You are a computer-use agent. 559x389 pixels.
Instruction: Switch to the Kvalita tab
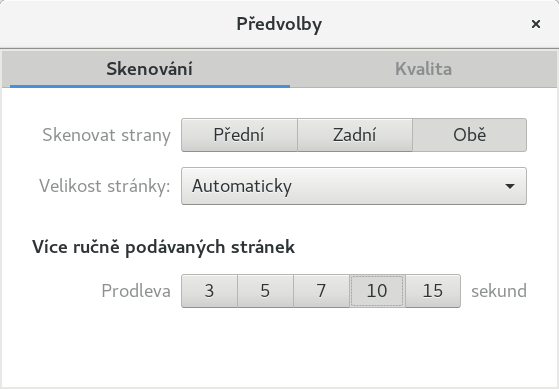pyautogui.click(x=423, y=69)
